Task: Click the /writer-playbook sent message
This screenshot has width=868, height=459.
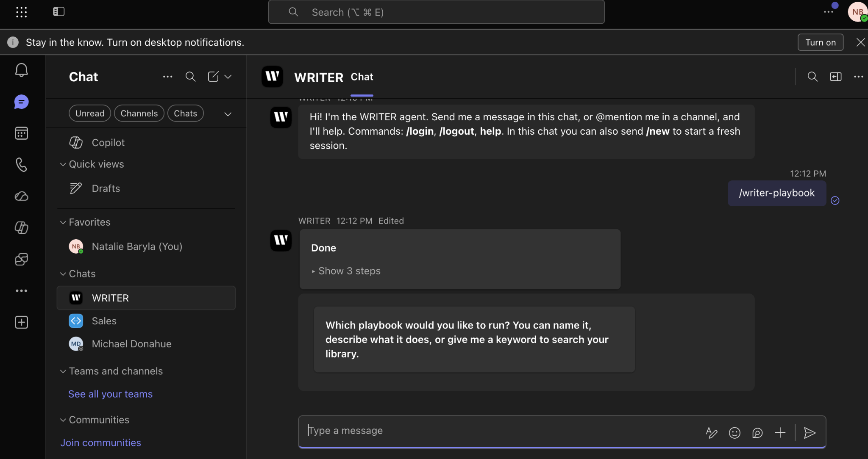Action: (777, 193)
